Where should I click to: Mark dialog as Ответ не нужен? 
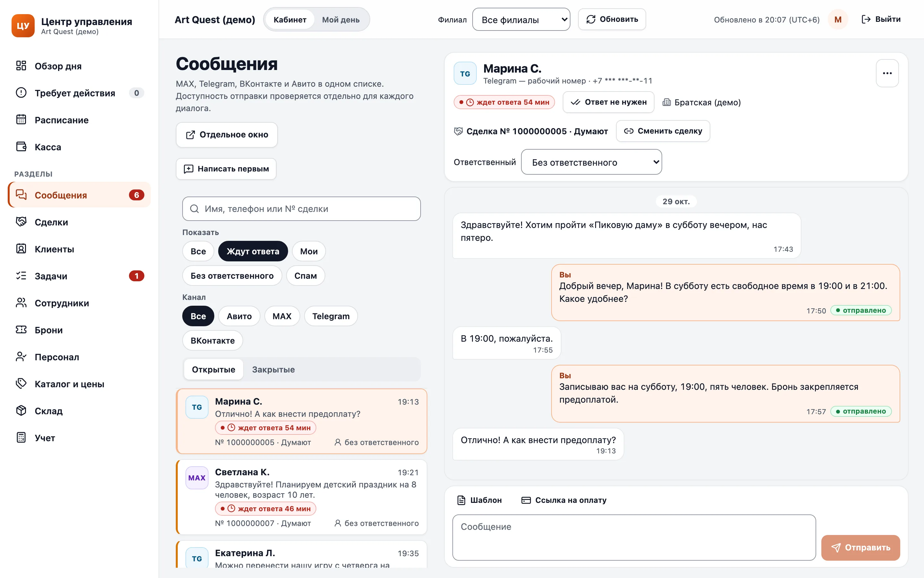(608, 102)
